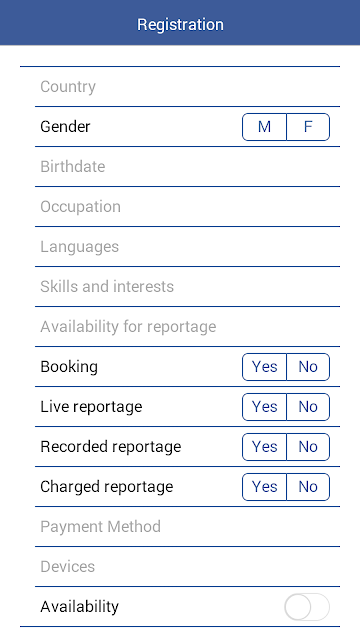Open the Payment Method field

[x=187, y=527]
